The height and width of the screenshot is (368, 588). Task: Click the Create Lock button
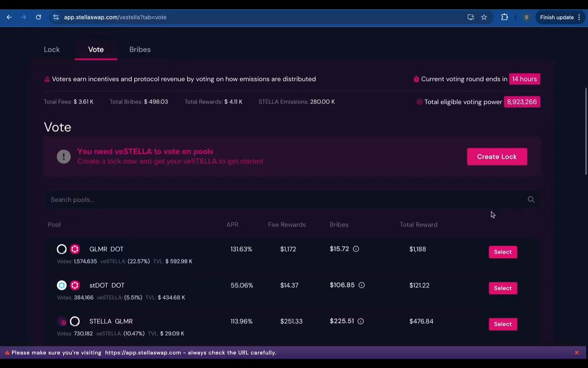[497, 157]
